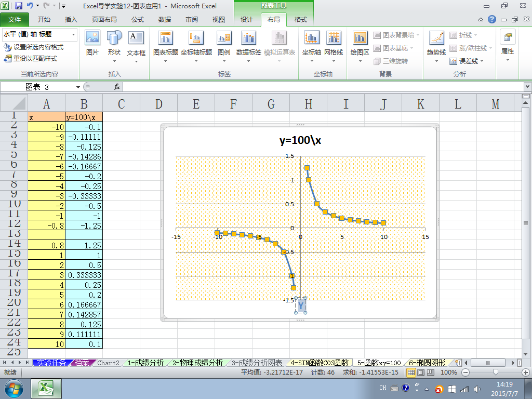Open the 数据标签 data labels menu
The width and height of the screenshot is (532, 399).
coord(249,46)
